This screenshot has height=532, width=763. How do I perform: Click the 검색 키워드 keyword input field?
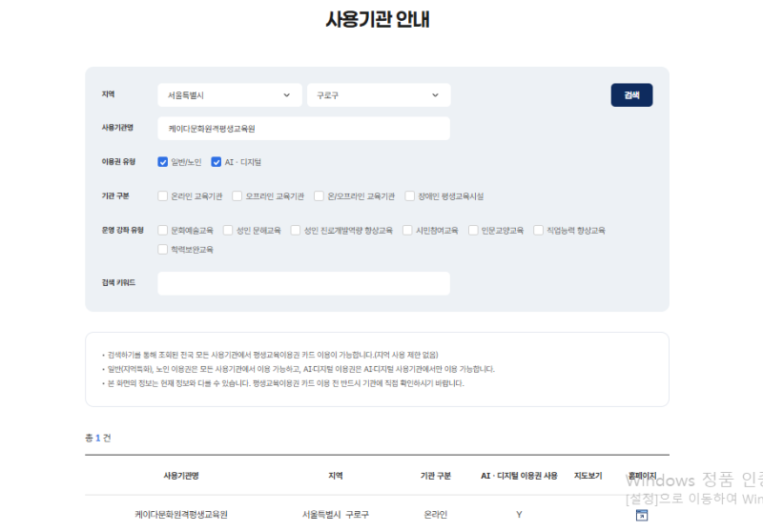pos(303,283)
